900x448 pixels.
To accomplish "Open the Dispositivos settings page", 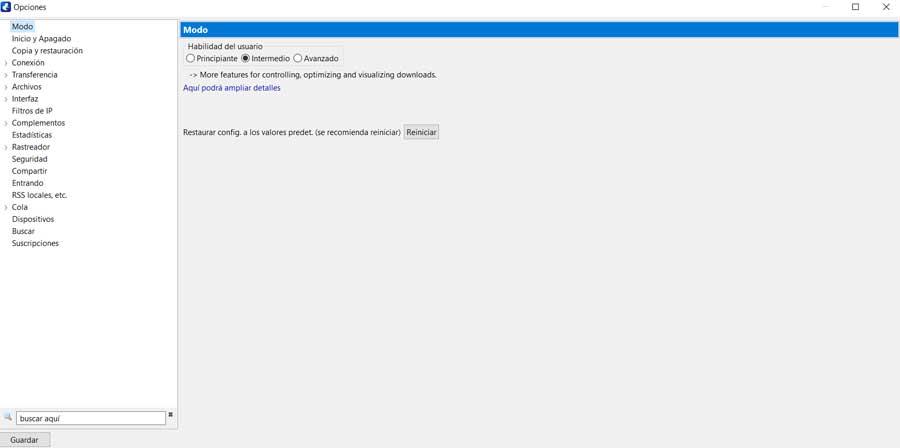I will click(33, 219).
